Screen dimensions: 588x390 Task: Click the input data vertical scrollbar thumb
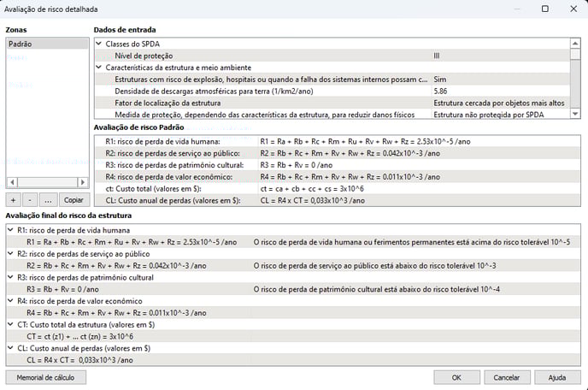(x=575, y=55)
